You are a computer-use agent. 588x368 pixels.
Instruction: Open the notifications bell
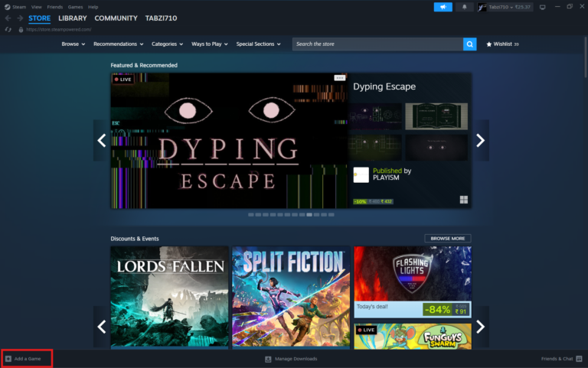point(464,7)
